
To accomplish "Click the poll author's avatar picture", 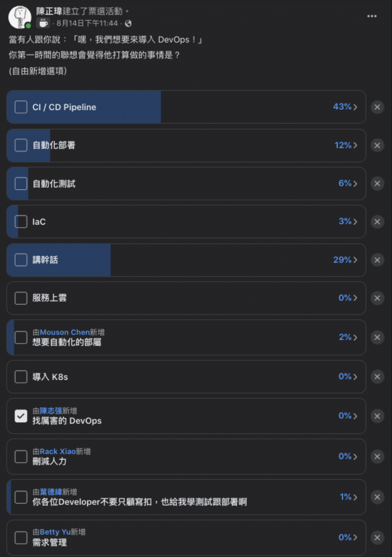I will tap(20, 17).
